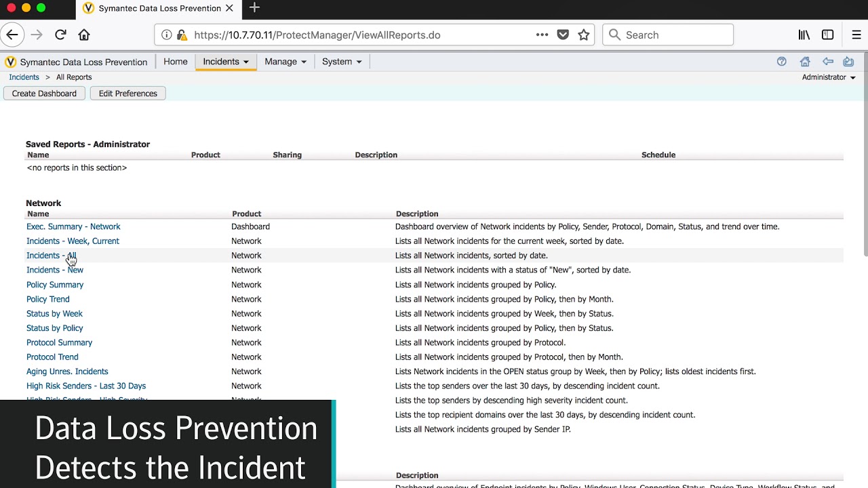
Task: Open the Firefox Library icon
Action: tap(804, 35)
